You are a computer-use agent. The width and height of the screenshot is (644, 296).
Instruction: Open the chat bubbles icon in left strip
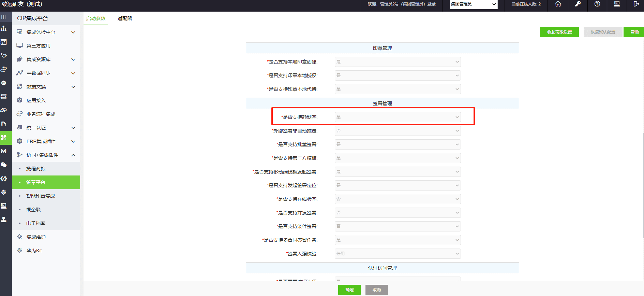coord(4,165)
